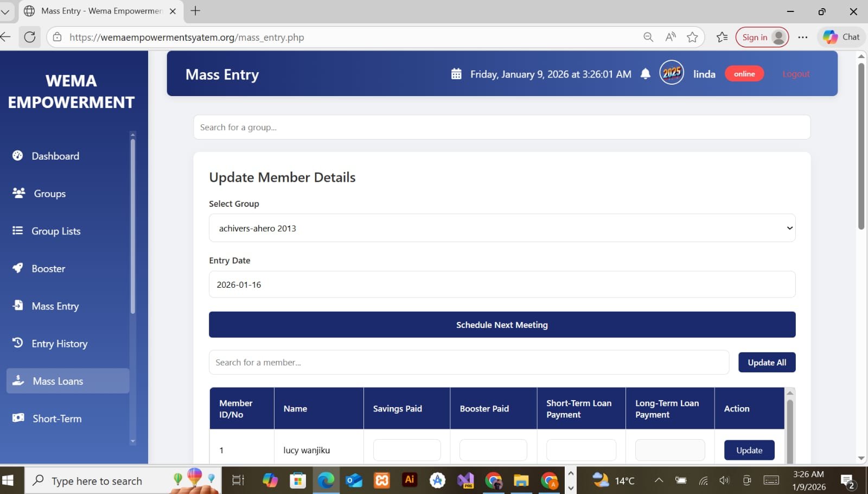Launch XAMPP from the taskbar
Image resolution: width=868 pixels, height=494 pixels.
[x=382, y=480]
